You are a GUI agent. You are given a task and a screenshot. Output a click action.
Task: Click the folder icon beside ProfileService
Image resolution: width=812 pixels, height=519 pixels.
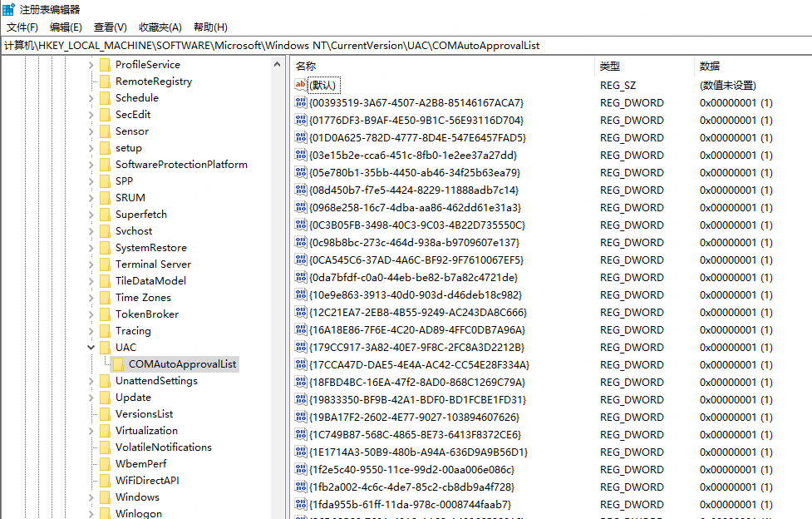pyautogui.click(x=105, y=65)
